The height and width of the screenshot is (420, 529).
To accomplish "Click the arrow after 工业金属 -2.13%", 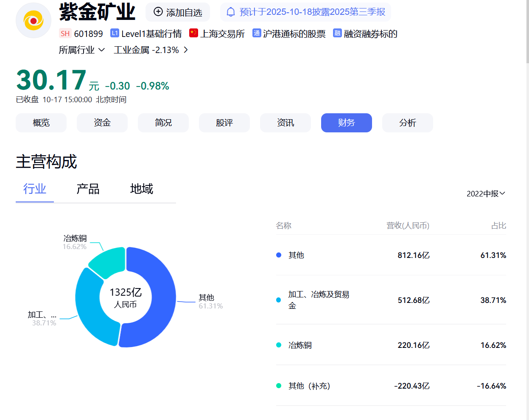I will point(185,50).
